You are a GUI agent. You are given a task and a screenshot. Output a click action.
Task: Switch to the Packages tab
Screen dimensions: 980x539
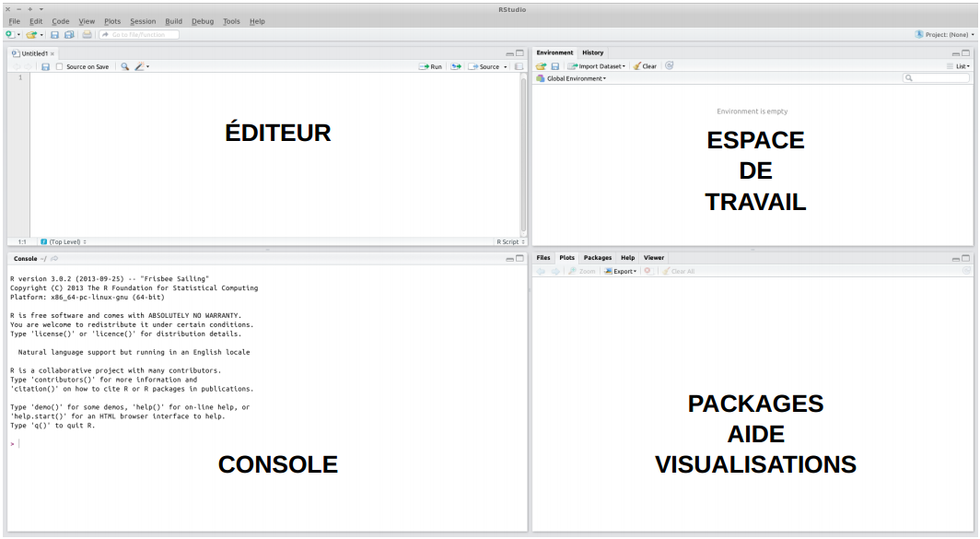tap(597, 258)
